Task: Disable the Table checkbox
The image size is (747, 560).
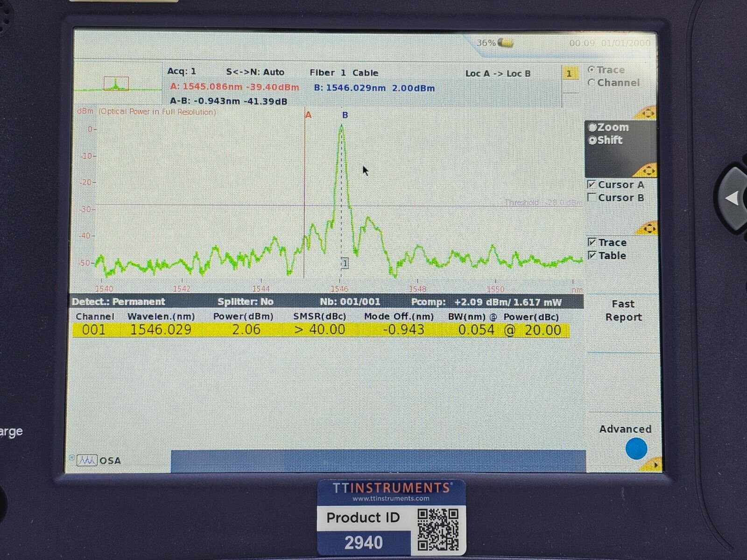Action: pos(592,256)
